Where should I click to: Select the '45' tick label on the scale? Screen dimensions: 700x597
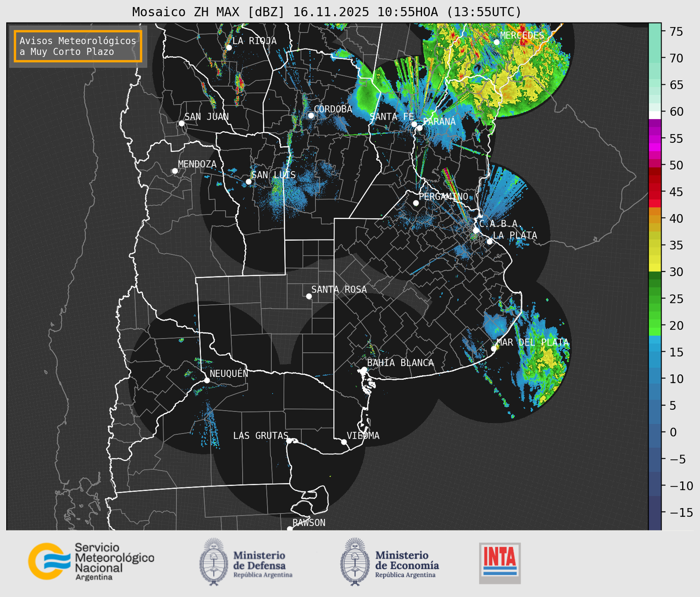click(676, 192)
